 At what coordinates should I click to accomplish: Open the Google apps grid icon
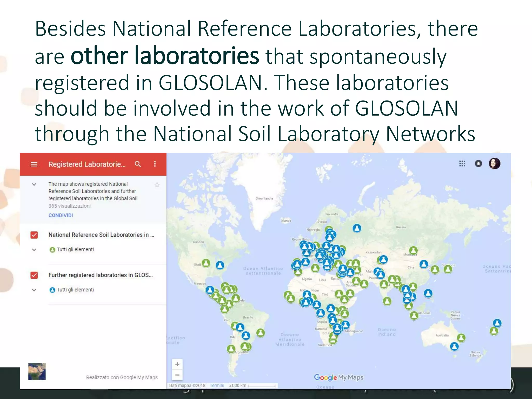(462, 163)
